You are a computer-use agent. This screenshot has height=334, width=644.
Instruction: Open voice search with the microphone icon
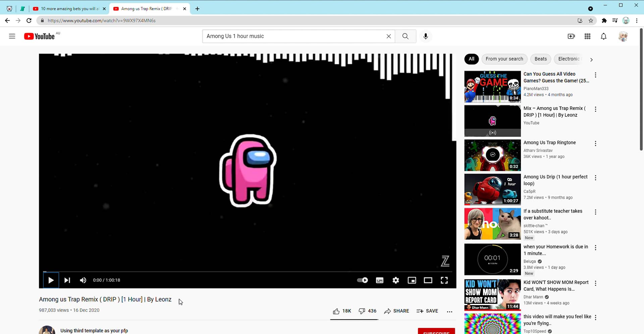(425, 36)
